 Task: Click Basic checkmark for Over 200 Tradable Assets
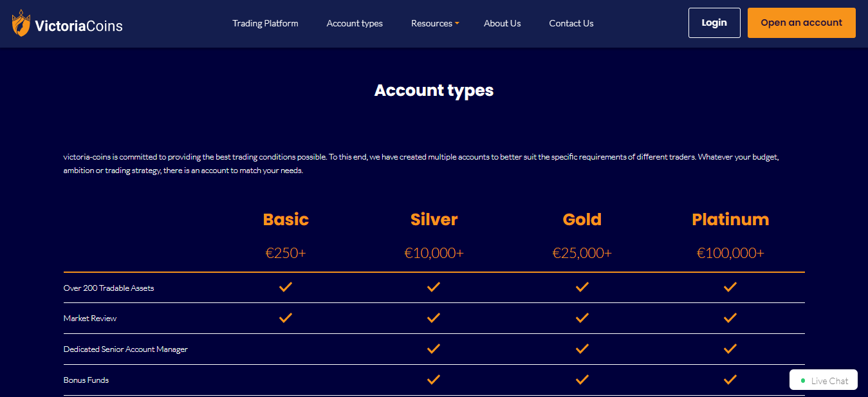pyautogui.click(x=286, y=287)
